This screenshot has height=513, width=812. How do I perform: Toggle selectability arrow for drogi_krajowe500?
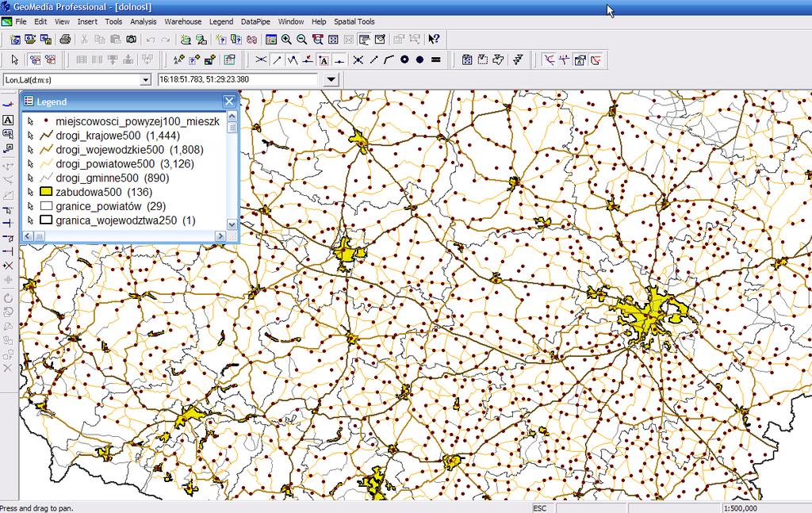click(x=31, y=136)
